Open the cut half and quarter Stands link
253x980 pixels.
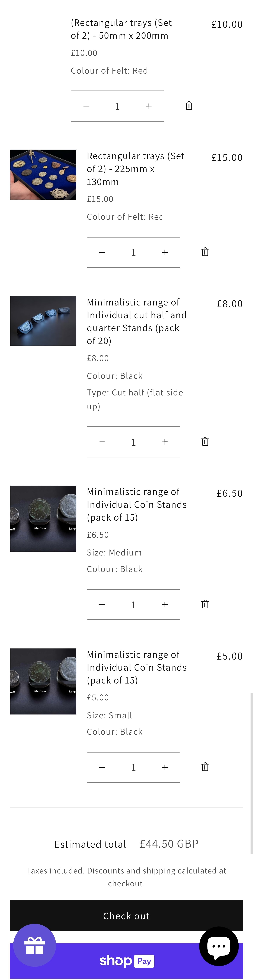136,321
